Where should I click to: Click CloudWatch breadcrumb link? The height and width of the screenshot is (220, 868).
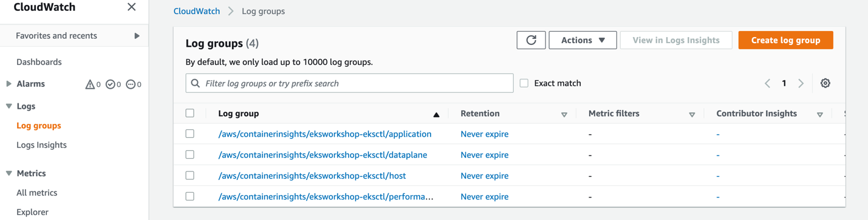pyautogui.click(x=197, y=11)
